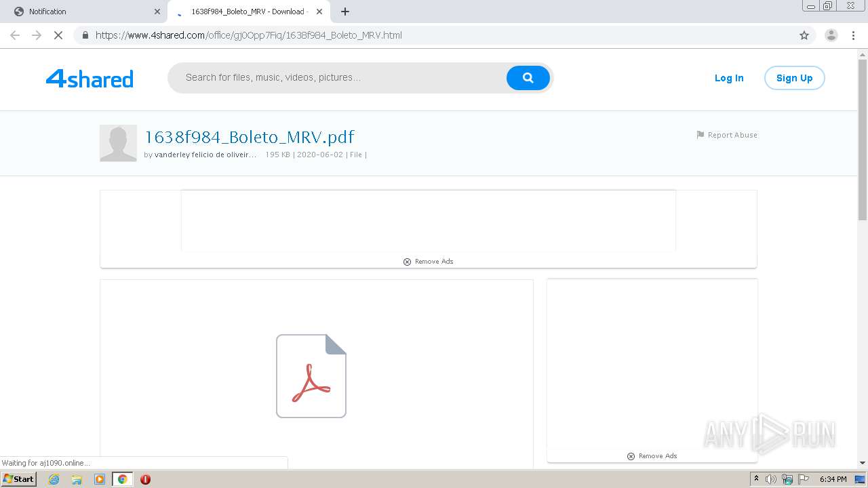
Task: Open the Windows Start menu
Action: pos(18,479)
